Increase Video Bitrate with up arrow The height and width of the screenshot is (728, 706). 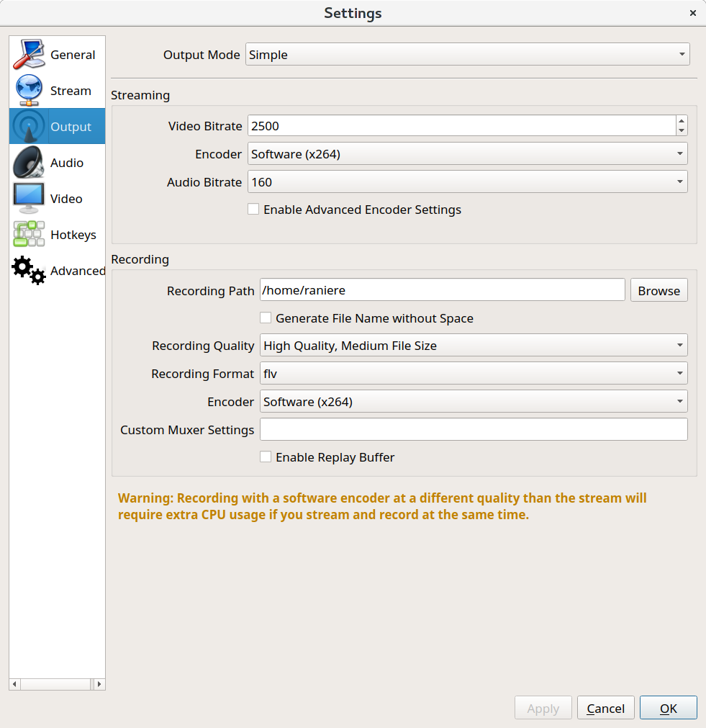click(x=682, y=121)
